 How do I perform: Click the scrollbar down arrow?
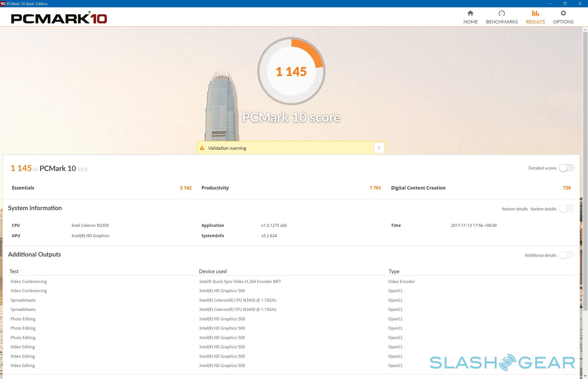[x=585, y=376]
